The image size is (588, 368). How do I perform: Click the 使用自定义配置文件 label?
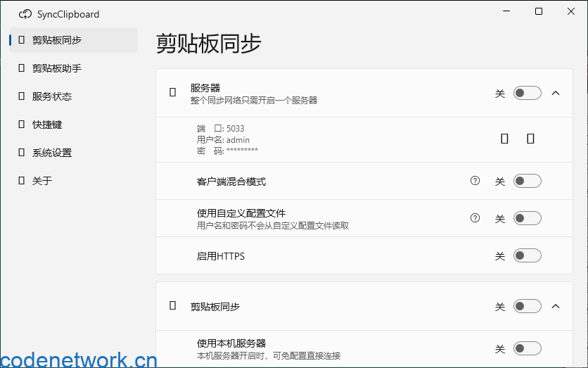pos(241,213)
